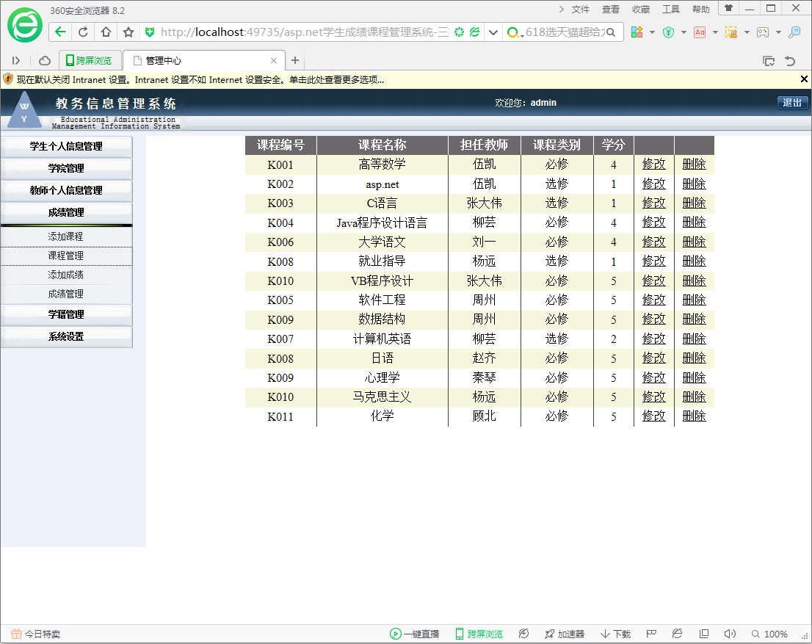Bookmark page with the star icon

[x=128, y=32]
